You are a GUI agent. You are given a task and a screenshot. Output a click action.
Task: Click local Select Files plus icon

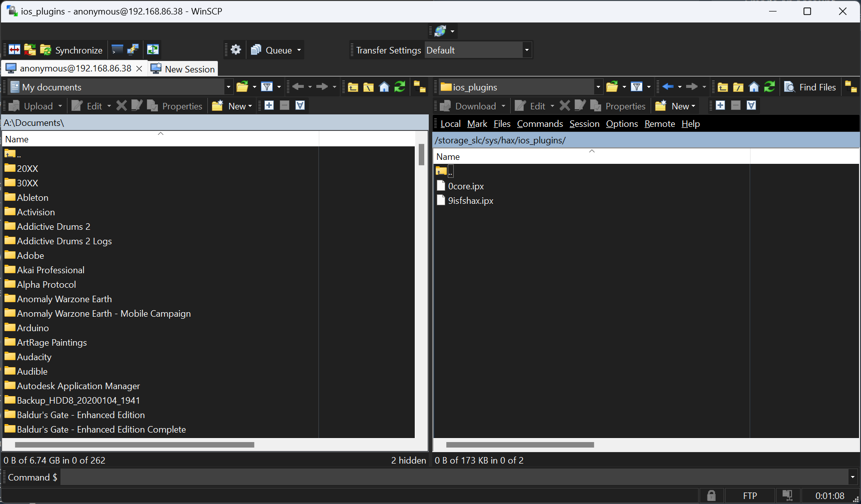coord(269,105)
